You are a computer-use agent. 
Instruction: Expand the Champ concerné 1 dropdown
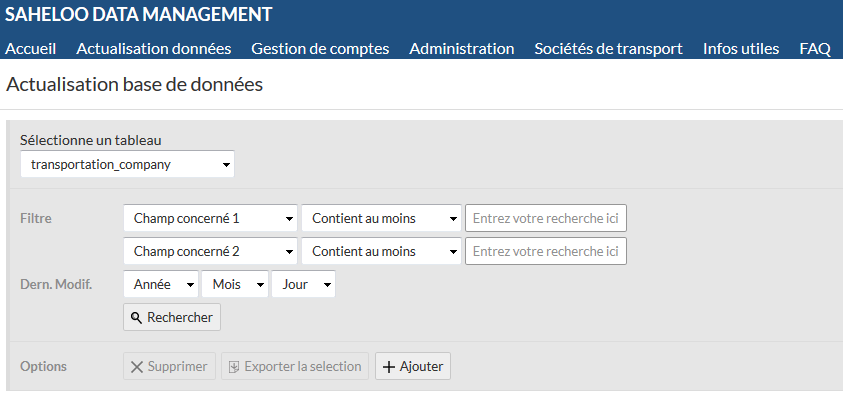[x=210, y=218]
